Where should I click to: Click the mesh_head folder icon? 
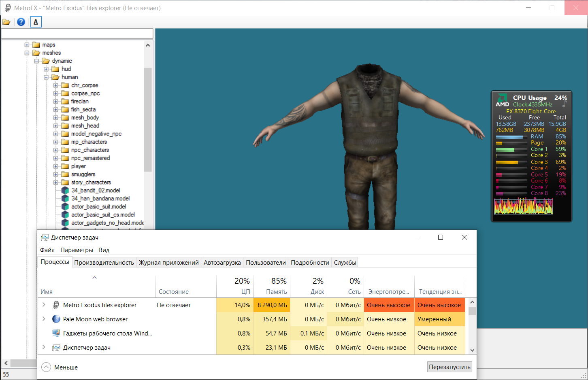[x=65, y=125]
